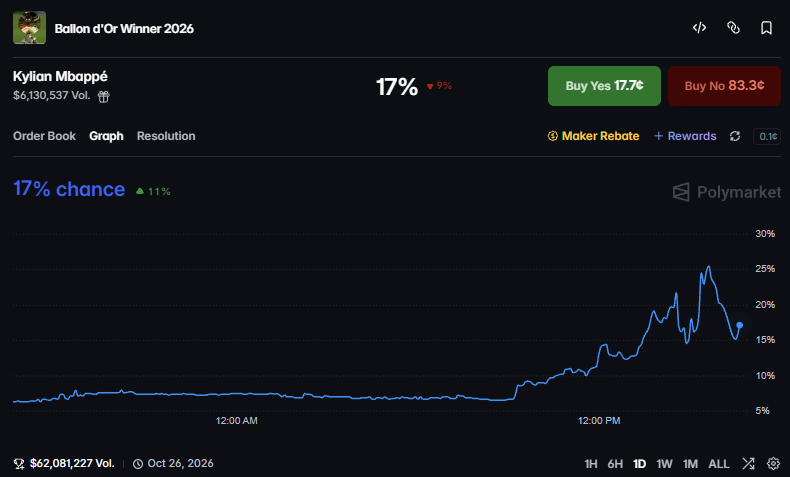Click the $6,130,537 Vol. text
Viewport: 790px width, 477px height.
click(51, 95)
